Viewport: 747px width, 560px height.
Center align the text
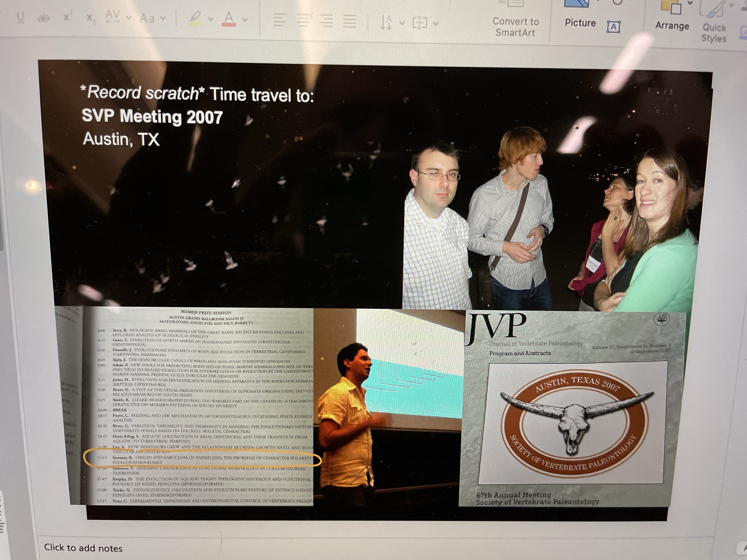pos(303,21)
